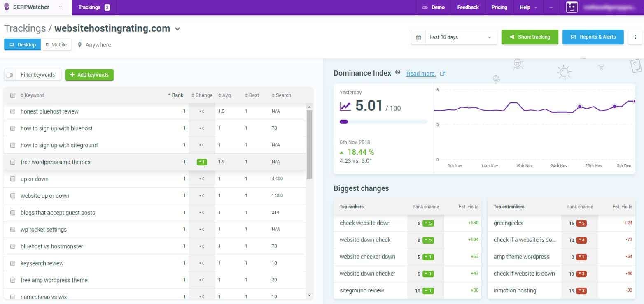The width and height of the screenshot is (644, 304).
Task: Open Reports & Alerts
Action: [x=593, y=37]
